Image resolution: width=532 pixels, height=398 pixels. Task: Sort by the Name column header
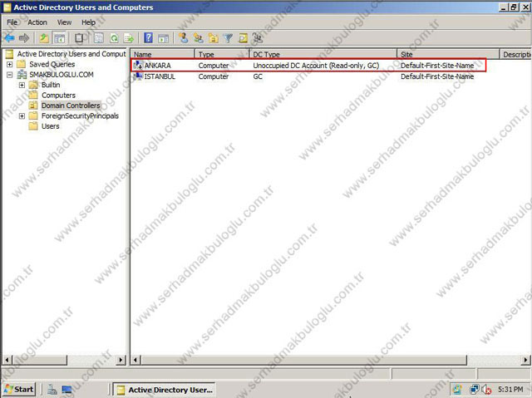coord(163,54)
